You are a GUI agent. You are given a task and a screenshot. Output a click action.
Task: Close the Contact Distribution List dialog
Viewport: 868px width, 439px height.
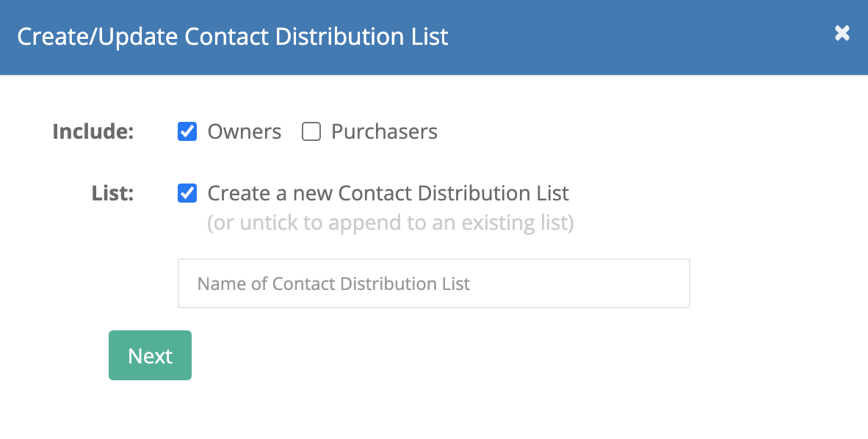pyautogui.click(x=842, y=33)
